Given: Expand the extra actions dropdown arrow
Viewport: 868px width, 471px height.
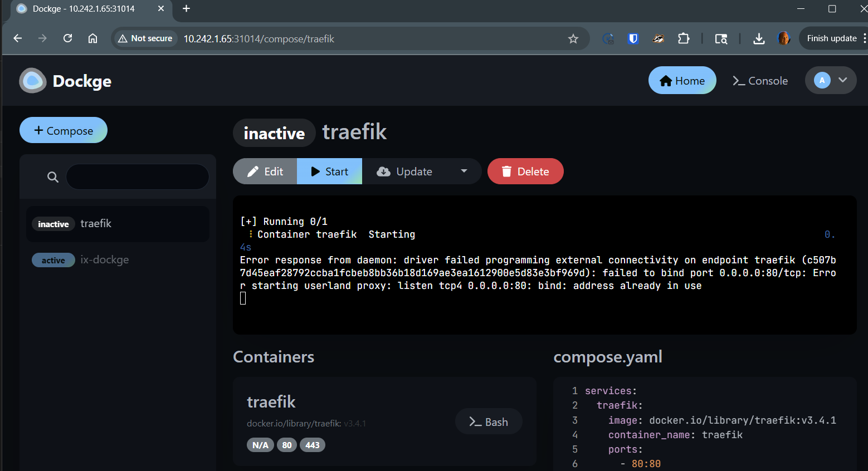Looking at the screenshot, I should (x=464, y=171).
